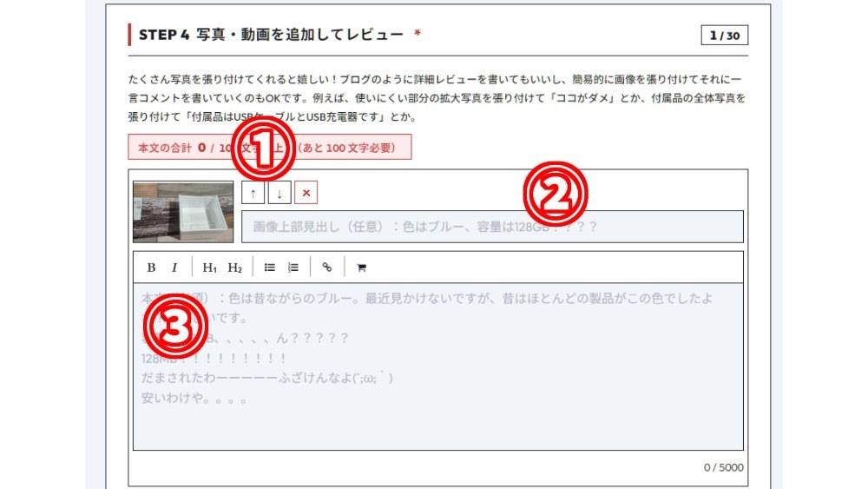Click the uploaded photo thumbnail

pyautogui.click(x=183, y=212)
